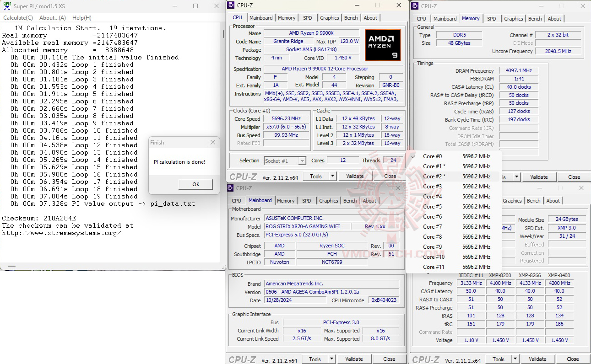Open Tools dropdown arrow in CPU tab window

332,176
